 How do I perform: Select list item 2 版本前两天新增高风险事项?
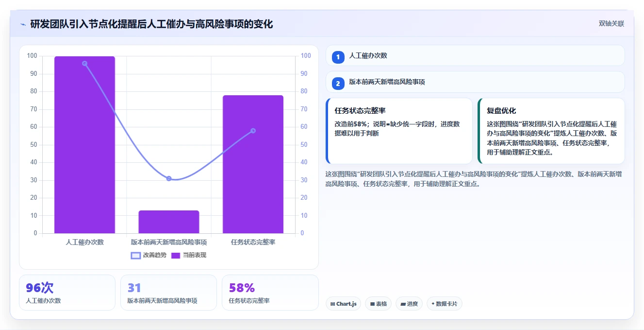[x=475, y=82]
